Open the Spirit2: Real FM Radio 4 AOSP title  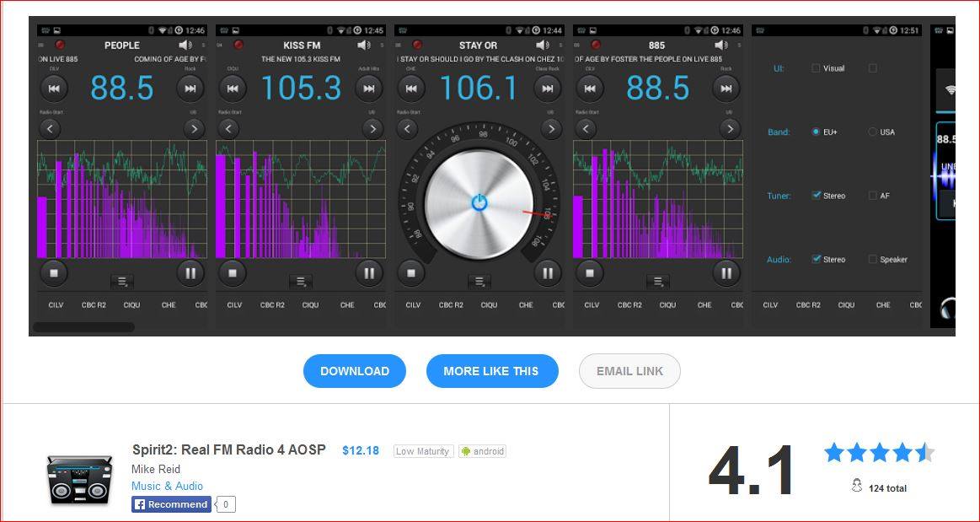[x=228, y=450]
